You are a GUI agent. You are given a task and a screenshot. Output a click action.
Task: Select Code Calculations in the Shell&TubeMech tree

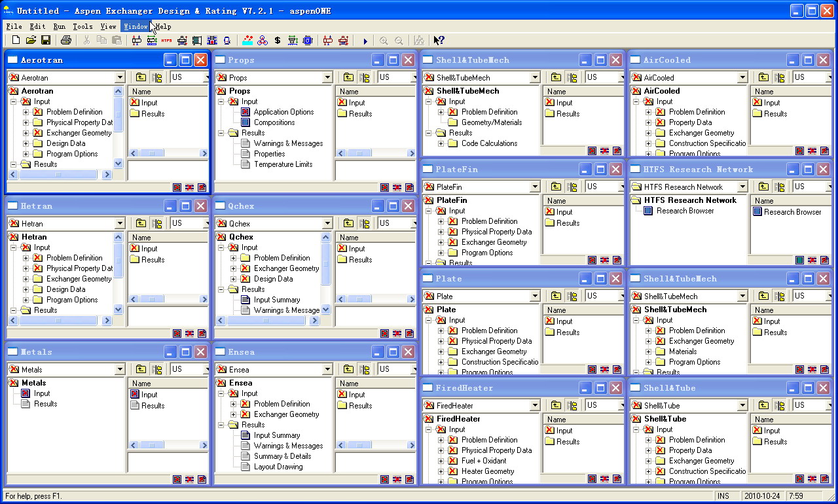(489, 143)
